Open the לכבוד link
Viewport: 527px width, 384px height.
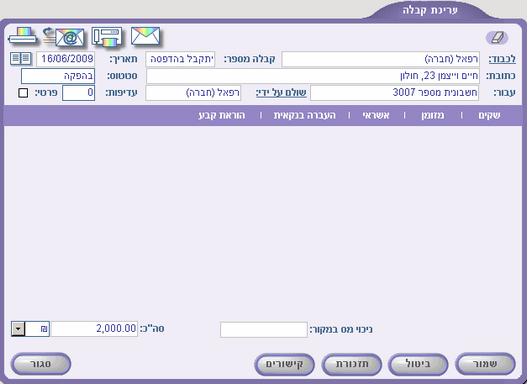pyautogui.click(x=502, y=59)
